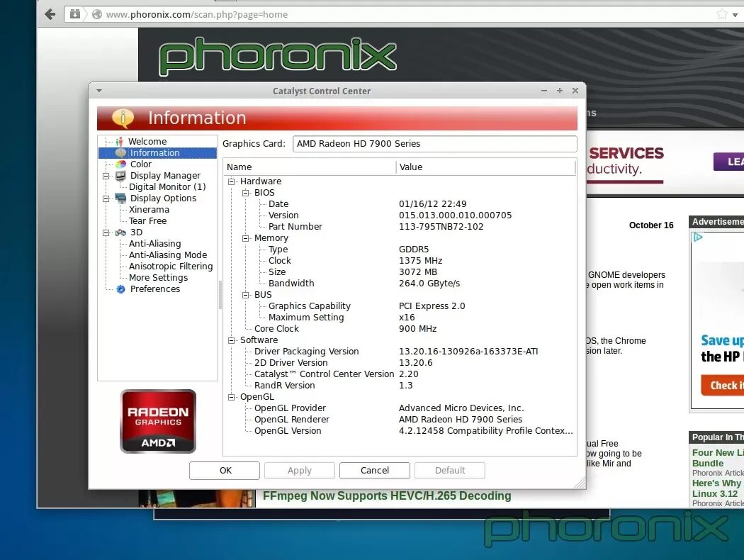Click the Color wheel icon
The height and width of the screenshot is (560, 744).
tap(121, 164)
